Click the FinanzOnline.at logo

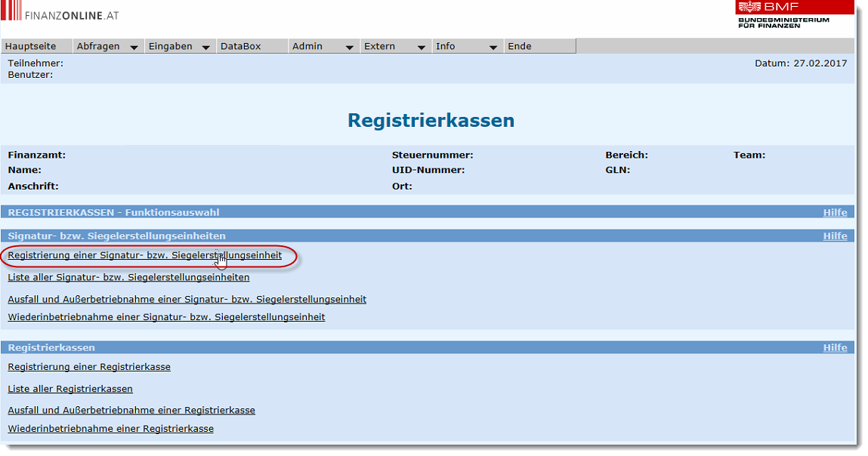[60, 14]
